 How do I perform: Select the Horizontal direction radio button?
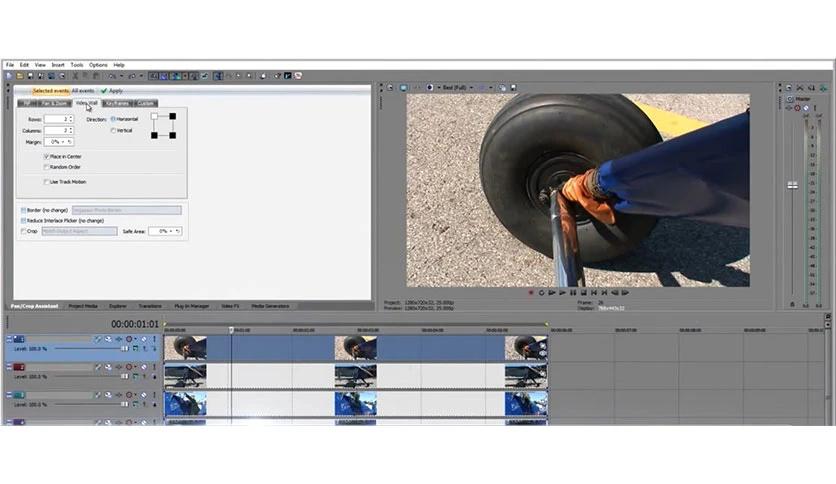[x=113, y=119]
